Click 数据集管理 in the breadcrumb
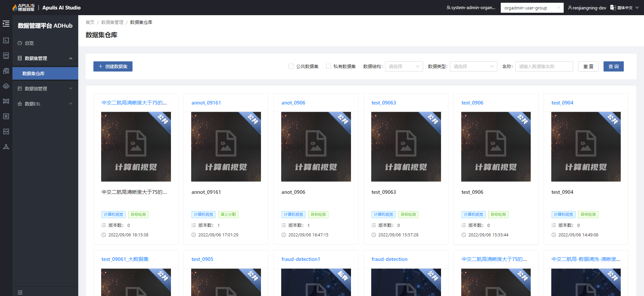 (x=112, y=22)
